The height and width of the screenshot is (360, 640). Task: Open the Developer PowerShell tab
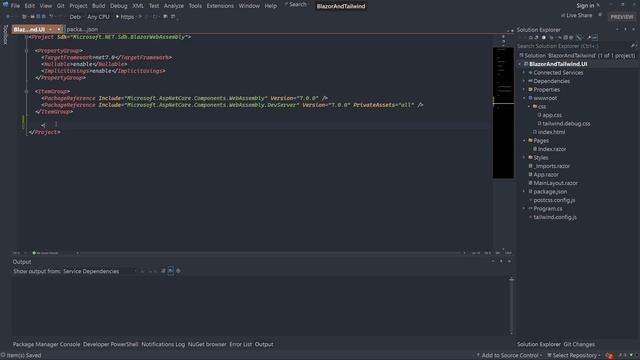(x=111, y=344)
